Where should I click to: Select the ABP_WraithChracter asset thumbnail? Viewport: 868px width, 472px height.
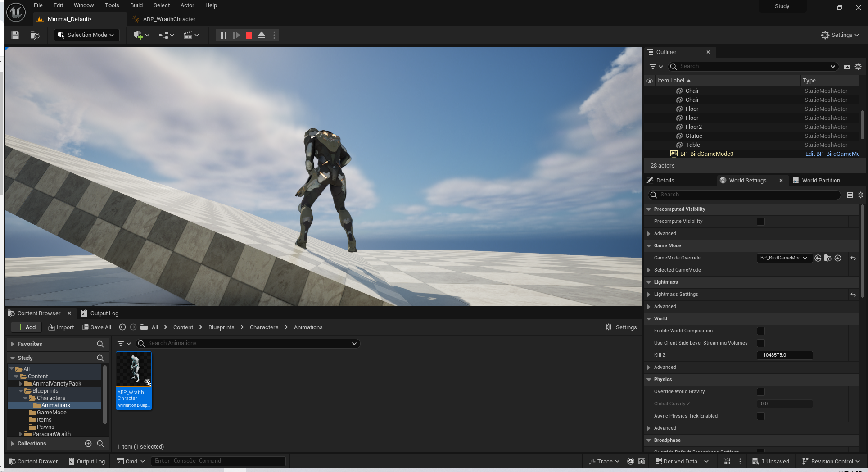point(134,381)
